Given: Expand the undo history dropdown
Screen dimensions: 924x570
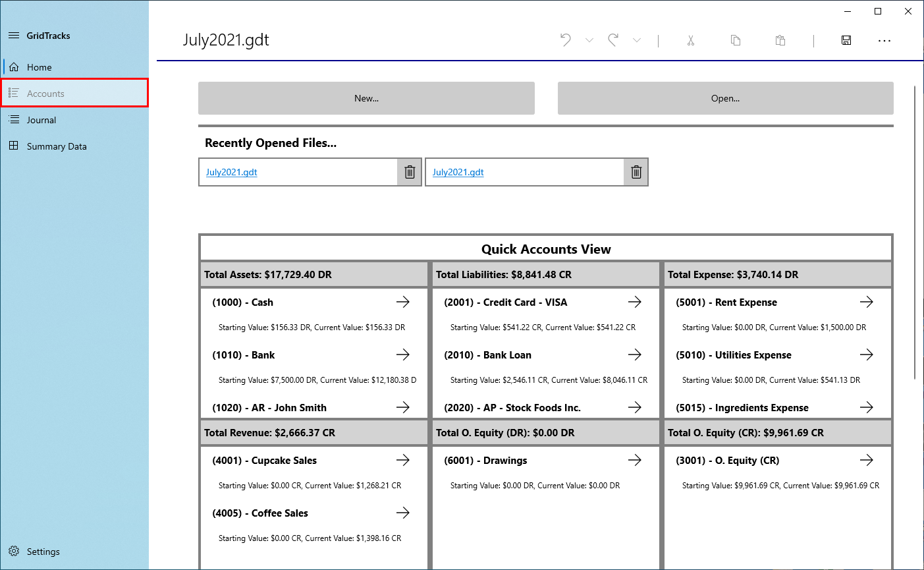Looking at the screenshot, I should (x=589, y=40).
